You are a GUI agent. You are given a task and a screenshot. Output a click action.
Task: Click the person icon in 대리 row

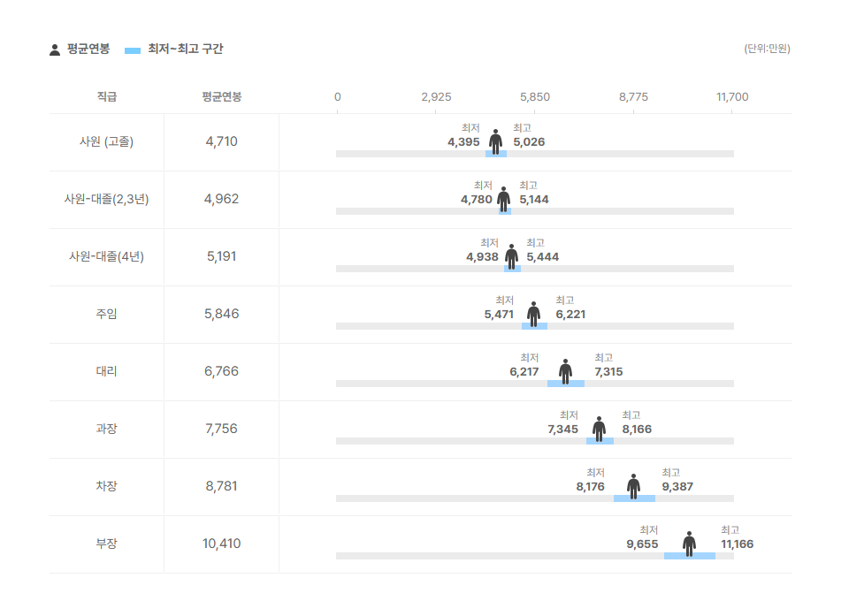click(x=565, y=370)
